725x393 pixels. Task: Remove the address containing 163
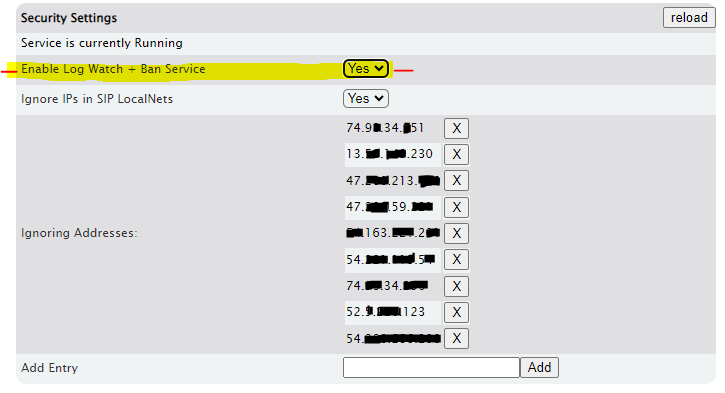tap(456, 233)
